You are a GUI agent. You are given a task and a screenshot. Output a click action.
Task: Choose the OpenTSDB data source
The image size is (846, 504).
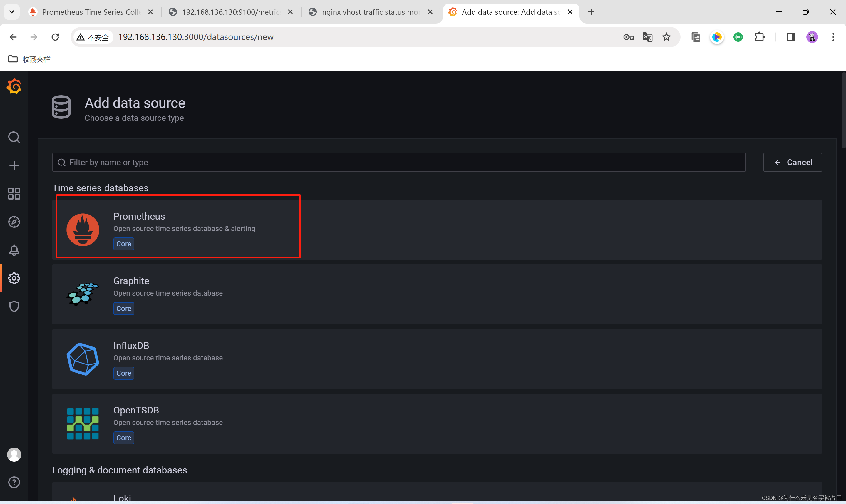pyautogui.click(x=437, y=424)
